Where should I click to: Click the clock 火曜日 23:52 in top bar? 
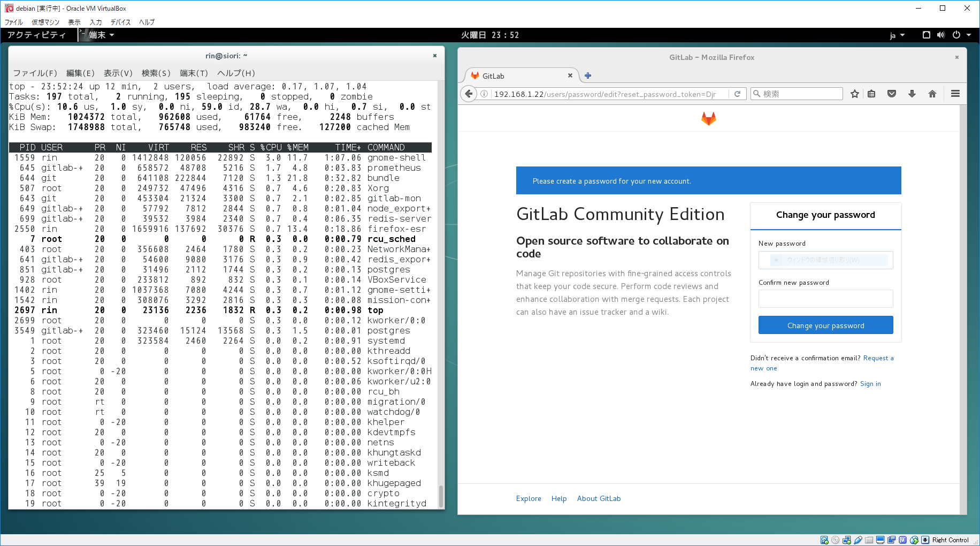click(x=490, y=35)
